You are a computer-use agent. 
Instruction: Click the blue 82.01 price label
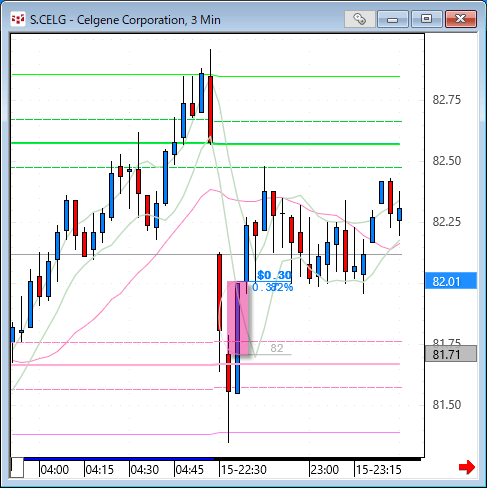coord(451,281)
